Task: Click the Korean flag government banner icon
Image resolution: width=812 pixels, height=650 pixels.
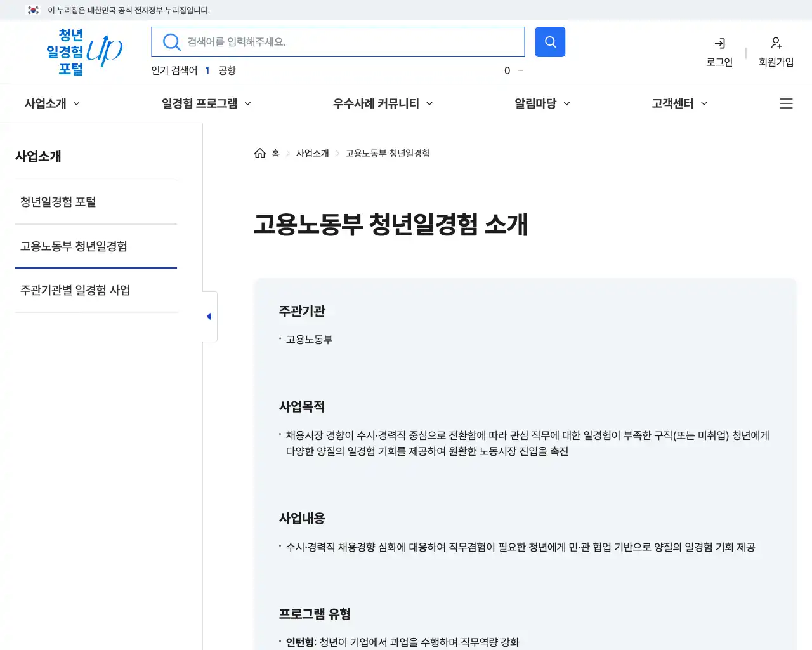Action: click(33, 10)
